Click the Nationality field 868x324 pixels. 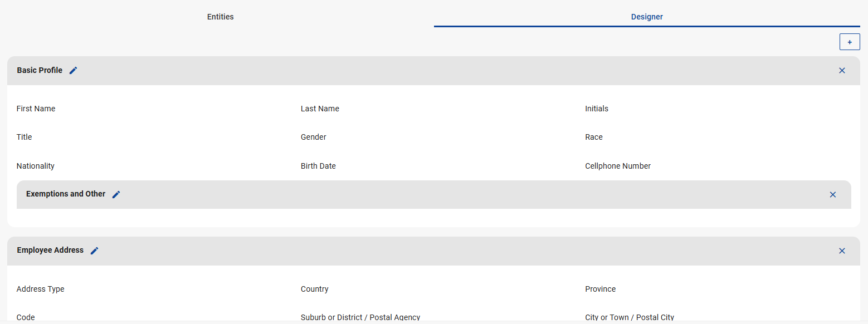pyautogui.click(x=36, y=166)
